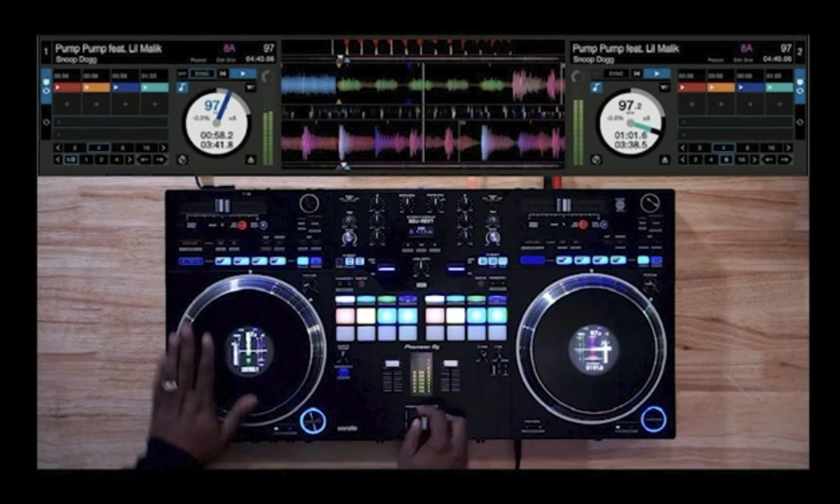Screen dimensions: 840x504
Task: Click the eject icon on deck 2
Action: tap(664, 159)
